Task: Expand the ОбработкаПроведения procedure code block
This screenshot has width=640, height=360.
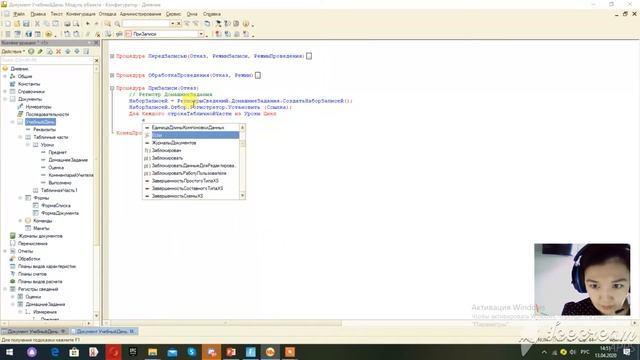Action: coord(112,76)
